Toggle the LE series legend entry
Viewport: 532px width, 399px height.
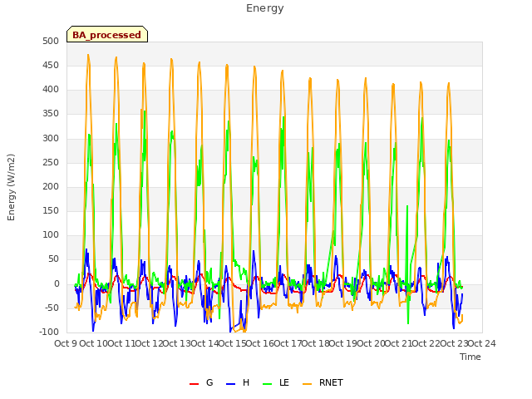pyautogui.click(x=276, y=382)
